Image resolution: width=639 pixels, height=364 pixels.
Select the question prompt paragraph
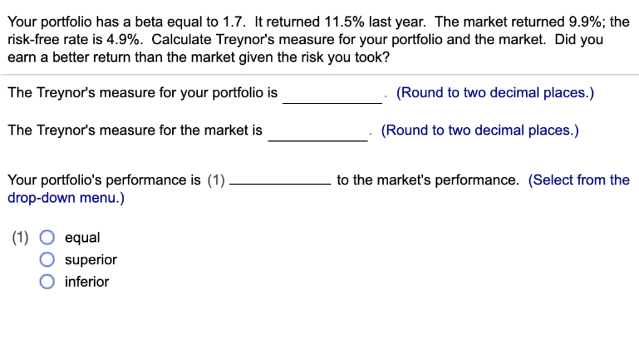tap(312, 39)
